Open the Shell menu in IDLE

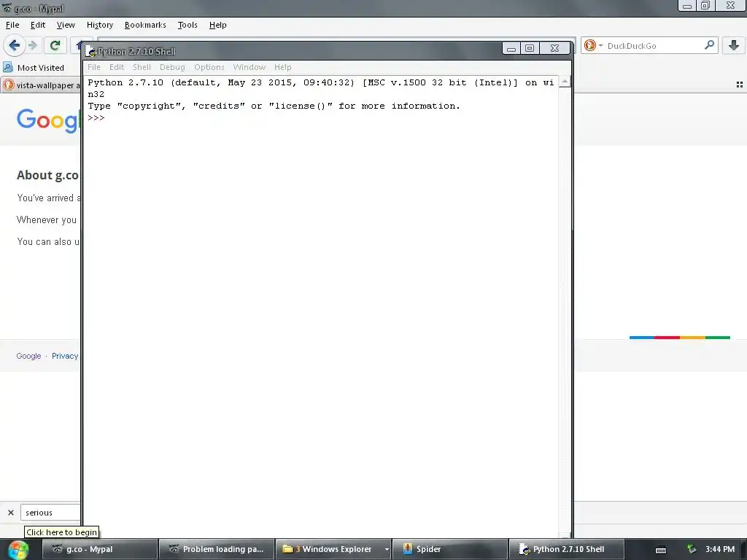coord(142,67)
